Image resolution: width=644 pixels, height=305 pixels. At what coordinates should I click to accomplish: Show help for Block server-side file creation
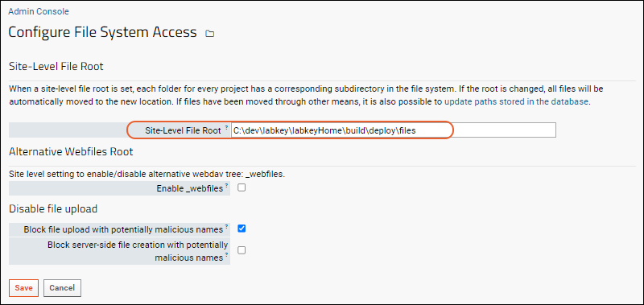tap(226, 256)
